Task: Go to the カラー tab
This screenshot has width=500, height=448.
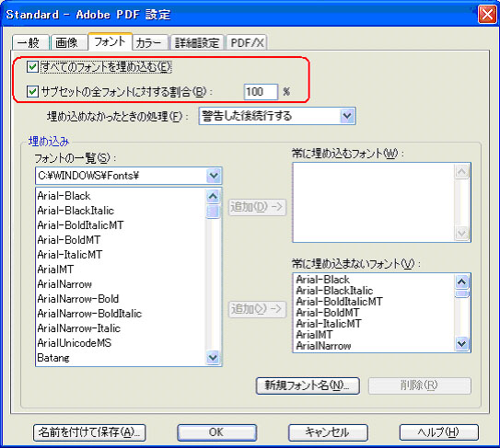Action: click(150, 42)
